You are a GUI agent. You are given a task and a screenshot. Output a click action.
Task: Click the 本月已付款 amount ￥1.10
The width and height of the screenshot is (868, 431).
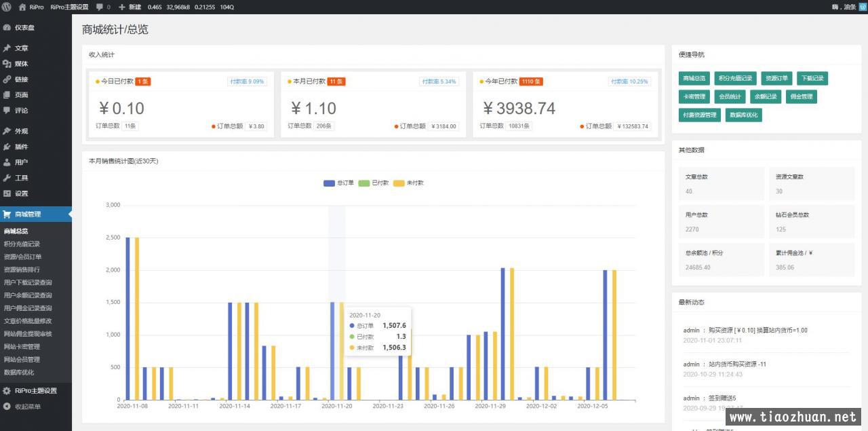314,109
